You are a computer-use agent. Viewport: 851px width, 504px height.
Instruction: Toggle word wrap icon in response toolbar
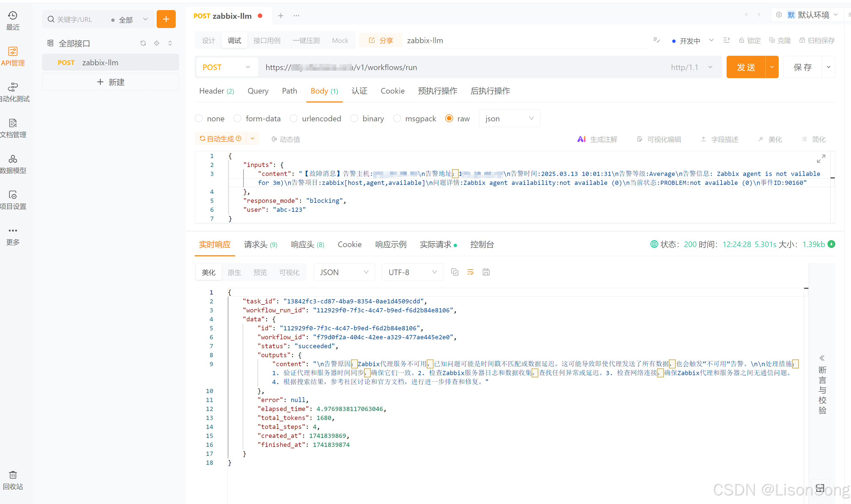click(470, 272)
